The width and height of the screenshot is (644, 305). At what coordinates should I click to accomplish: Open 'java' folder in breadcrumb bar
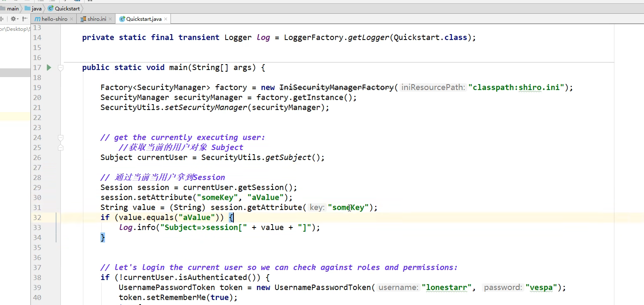point(33,8)
